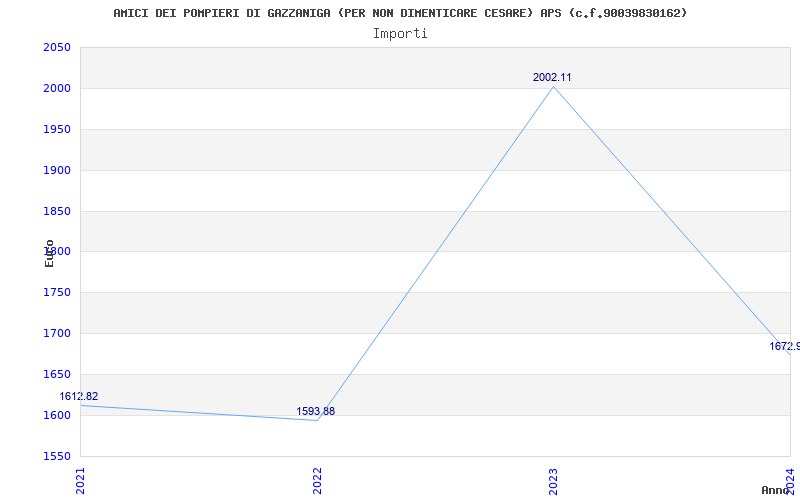Image resolution: width=800 pixels, height=500 pixels.
Task: Click the Anno x-axis title
Action: (x=775, y=490)
